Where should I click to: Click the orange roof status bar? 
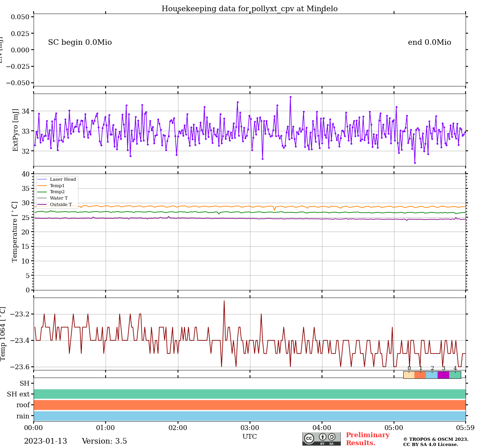(x=250, y=405)
